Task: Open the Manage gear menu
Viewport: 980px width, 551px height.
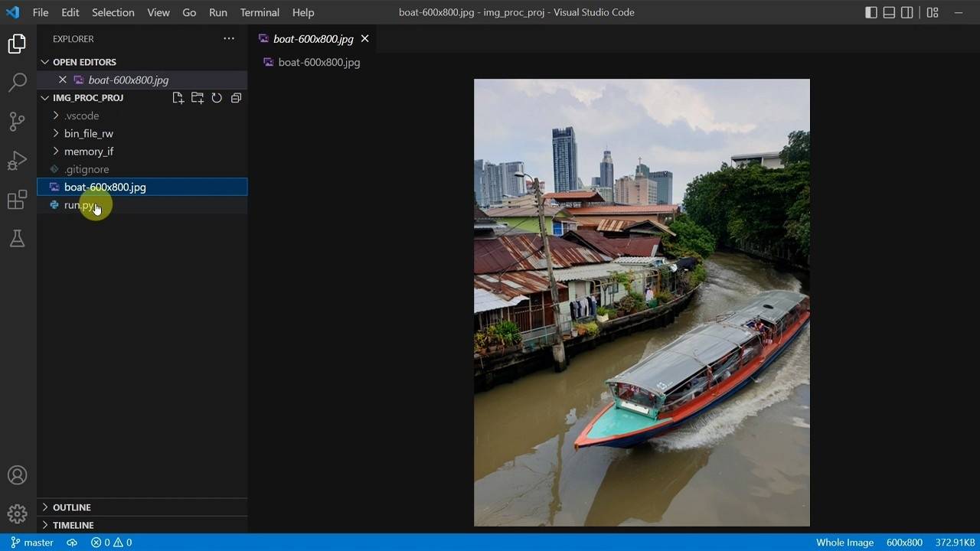Action: (x=17, y=514)
